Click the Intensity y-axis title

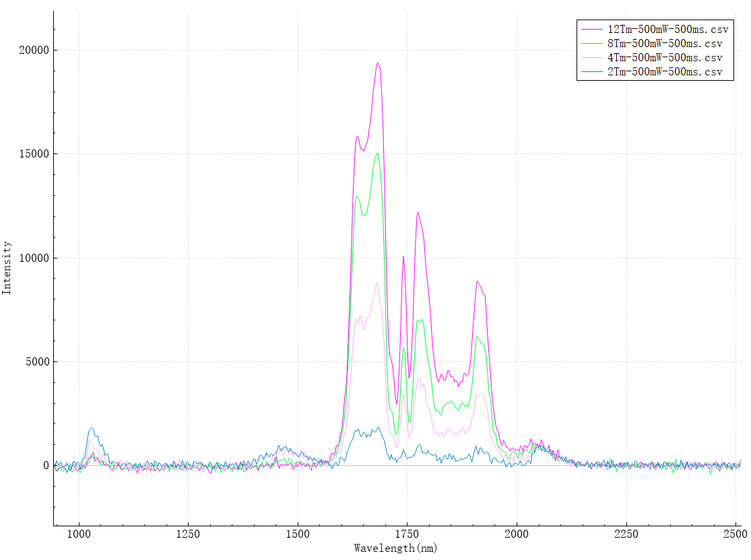click(7, 267)
